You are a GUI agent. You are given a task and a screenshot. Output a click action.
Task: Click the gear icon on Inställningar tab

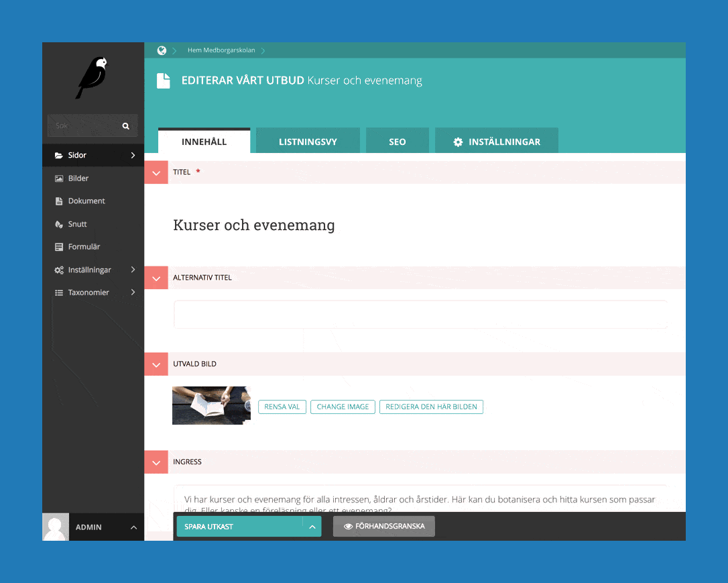coord(458,142)
